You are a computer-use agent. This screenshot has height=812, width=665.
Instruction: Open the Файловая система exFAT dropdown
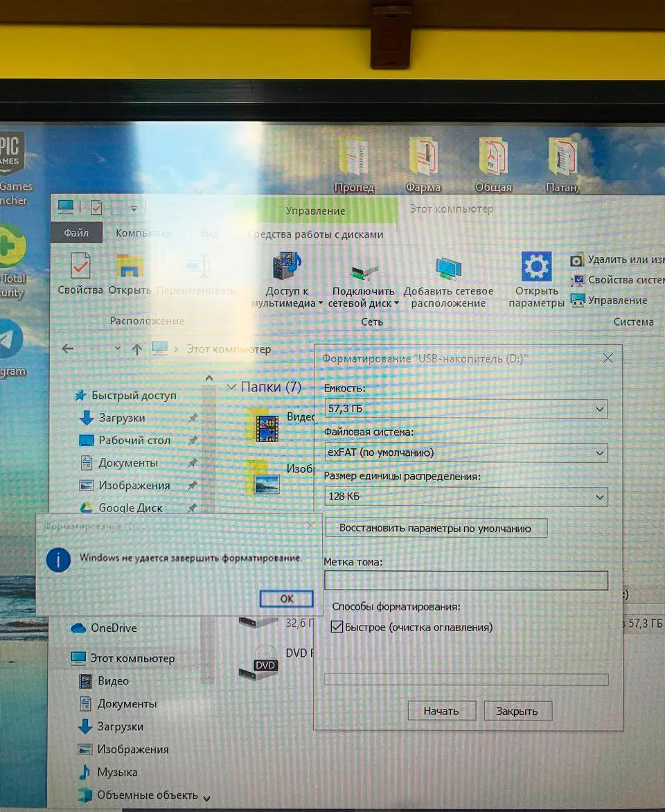(466, 452)
